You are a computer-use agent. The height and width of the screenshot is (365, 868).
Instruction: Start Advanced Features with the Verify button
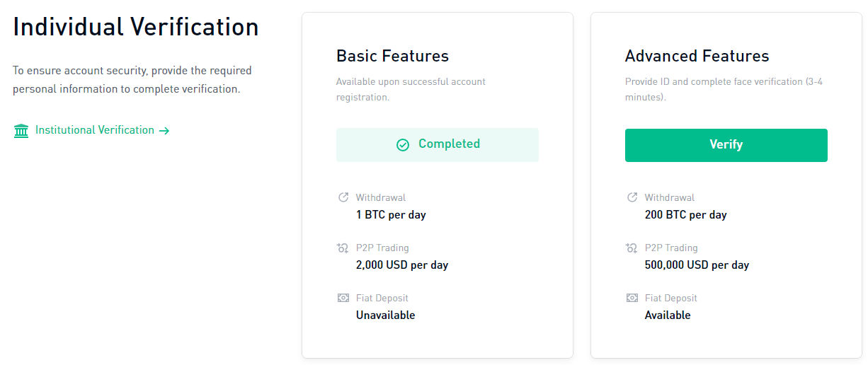[726, 145]
